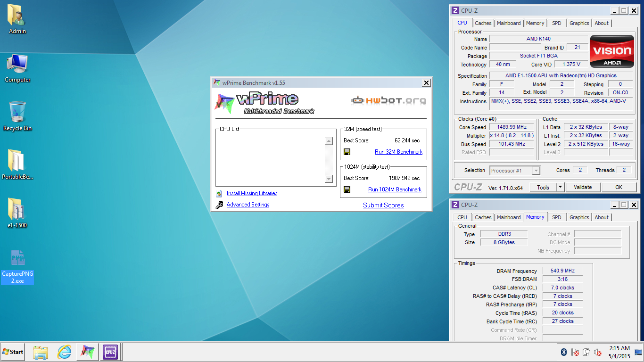Open Mainboard tab in lower CPU-Z window
Viewport: 644px width, 362px height.
click(509, 217)
